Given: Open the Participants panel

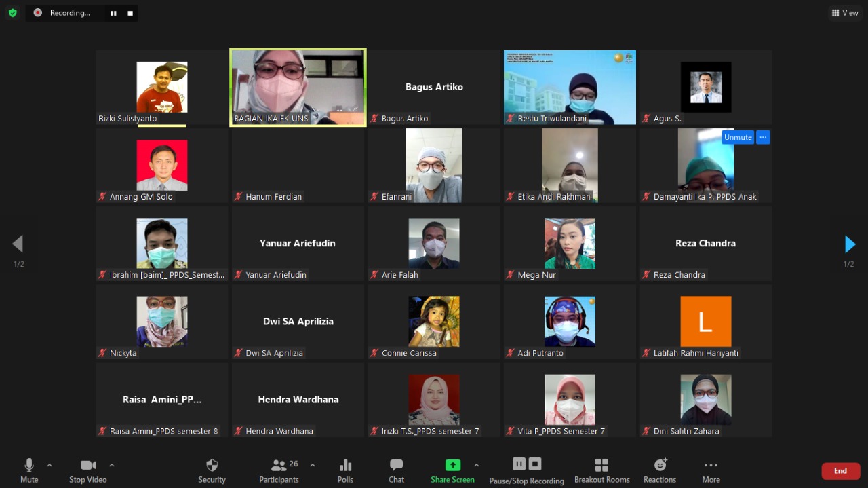Looking at the screenshot, I should pos(279,466).
